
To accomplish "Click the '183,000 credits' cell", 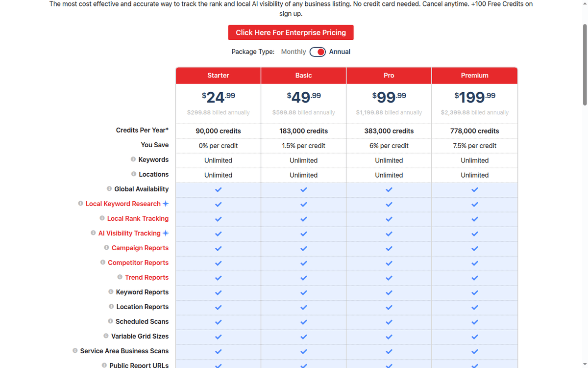I will click(x=304, y=131).
